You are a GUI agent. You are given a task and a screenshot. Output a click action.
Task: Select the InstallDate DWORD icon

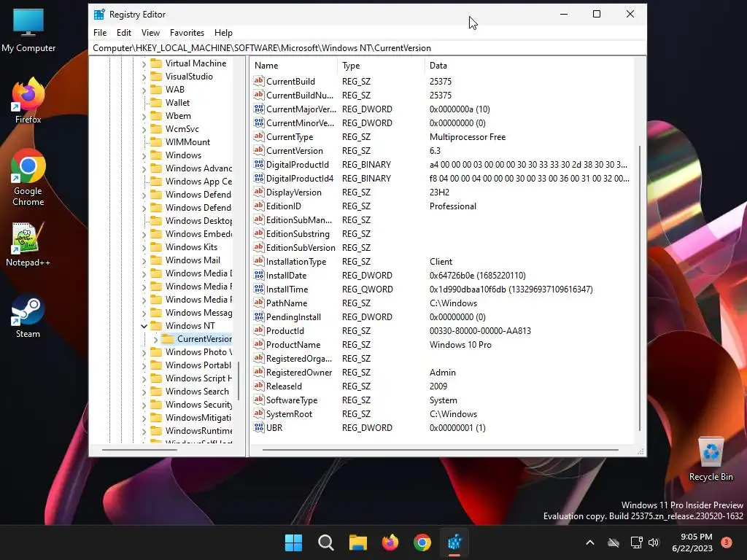coord(259,275)
